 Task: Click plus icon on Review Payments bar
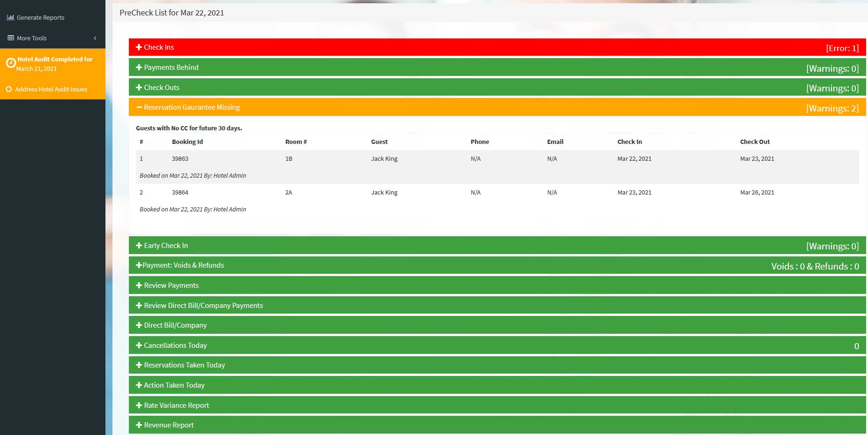pos(139,285)
